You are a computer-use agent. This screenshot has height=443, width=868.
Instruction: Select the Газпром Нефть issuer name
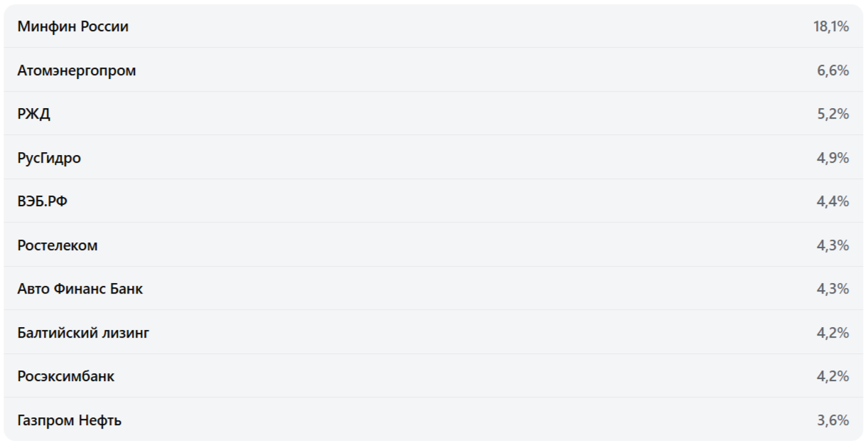click(70, 420)
